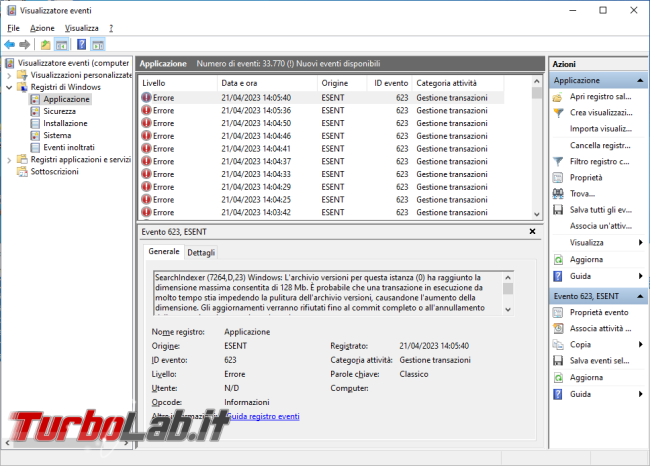Click the Back arrow toolbar icon
Viewport: 650px width, 466px height.
point(10,44)
